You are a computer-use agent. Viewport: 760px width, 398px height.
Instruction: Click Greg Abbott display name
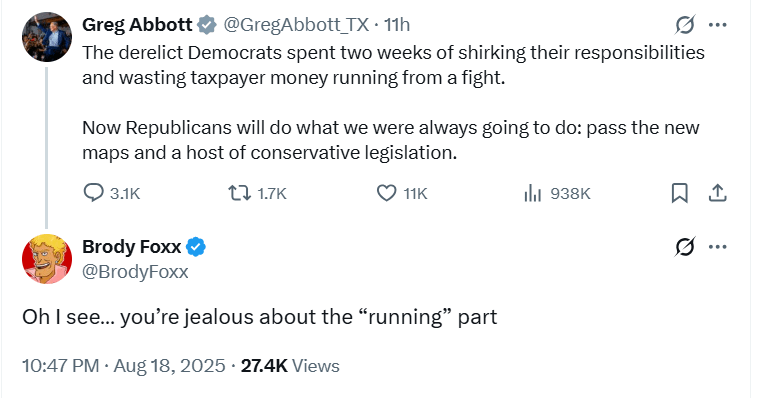(x=137, y=24)
